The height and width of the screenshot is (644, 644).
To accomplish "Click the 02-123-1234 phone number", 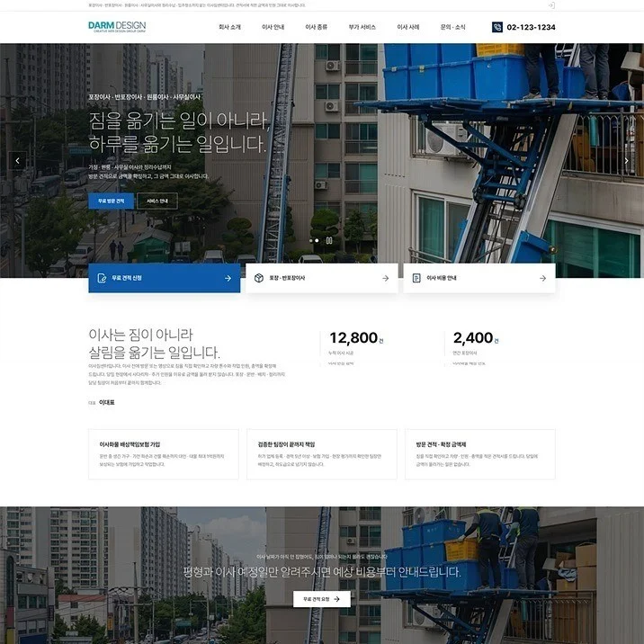I will point(531,27).
